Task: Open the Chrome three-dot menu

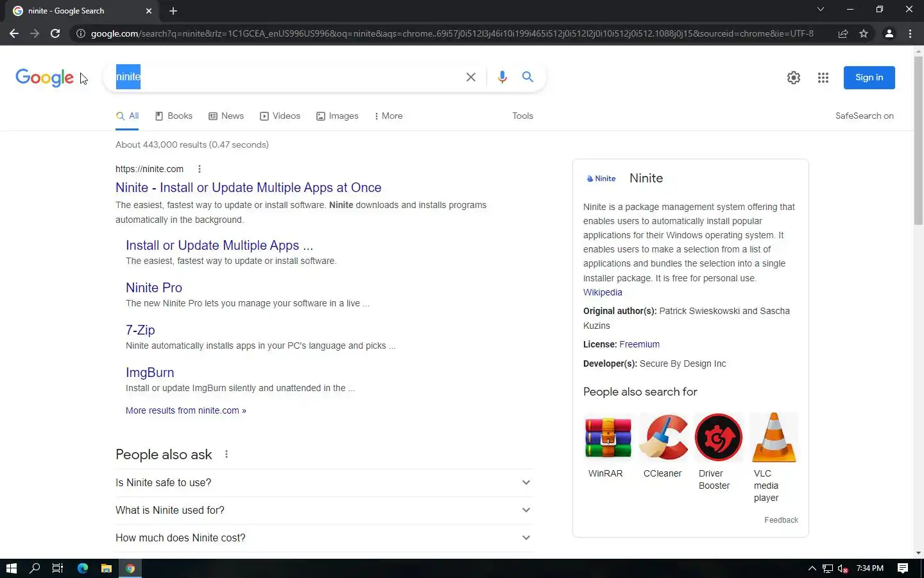Action: pyautogui.click(x=910, y=33)
